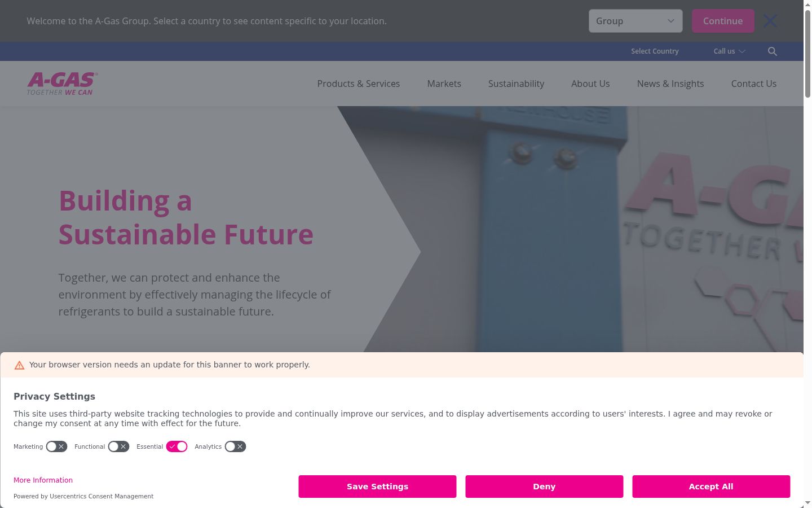This screenshot has height=508, width=812.
Task: Click the Deny button
Action: tap(544, 487)
